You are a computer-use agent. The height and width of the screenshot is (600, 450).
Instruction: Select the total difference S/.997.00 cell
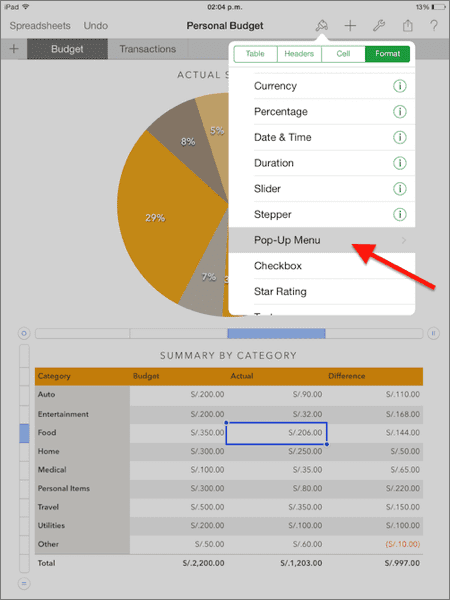[x=374, y=563]
